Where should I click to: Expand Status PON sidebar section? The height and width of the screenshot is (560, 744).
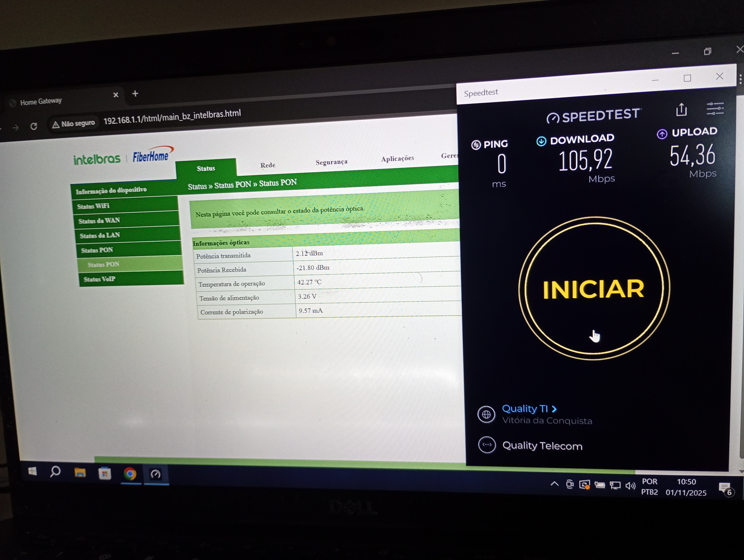[x=97, y=250]
